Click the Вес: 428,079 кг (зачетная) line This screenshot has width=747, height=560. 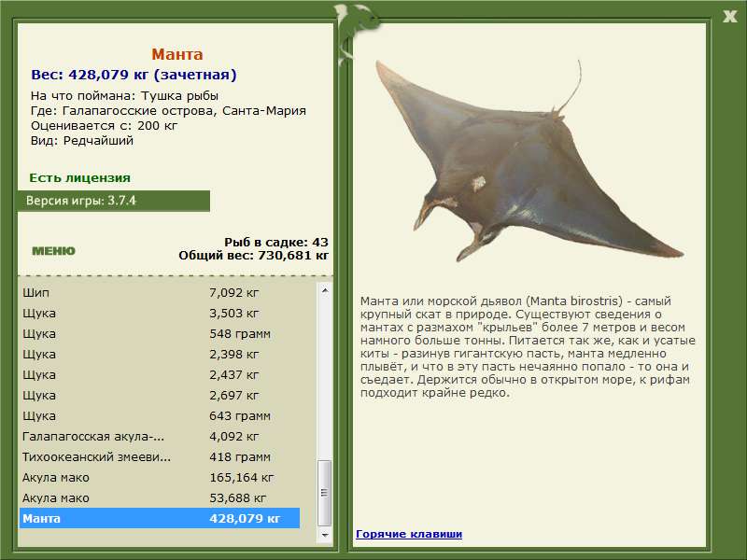pyautogui.click(x=134, y=75)
